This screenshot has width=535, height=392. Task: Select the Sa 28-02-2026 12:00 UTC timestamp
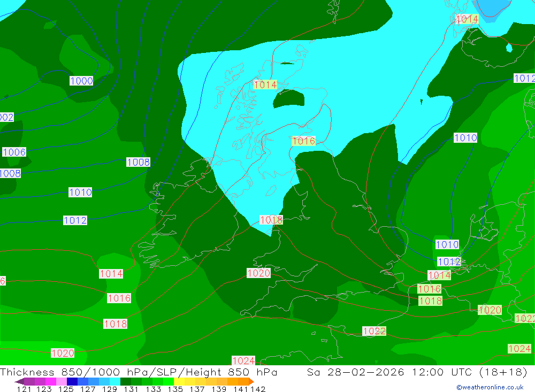pyautogui.click(x=418, y=372)
